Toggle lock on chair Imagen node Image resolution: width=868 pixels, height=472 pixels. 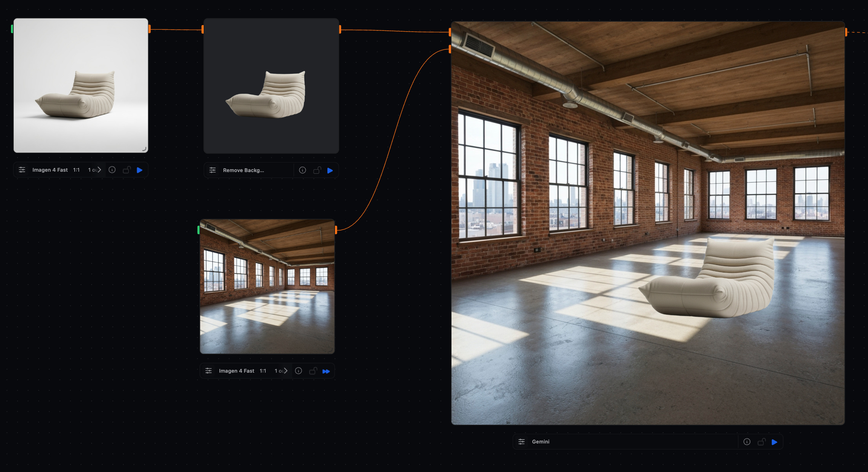click(127, 170)
